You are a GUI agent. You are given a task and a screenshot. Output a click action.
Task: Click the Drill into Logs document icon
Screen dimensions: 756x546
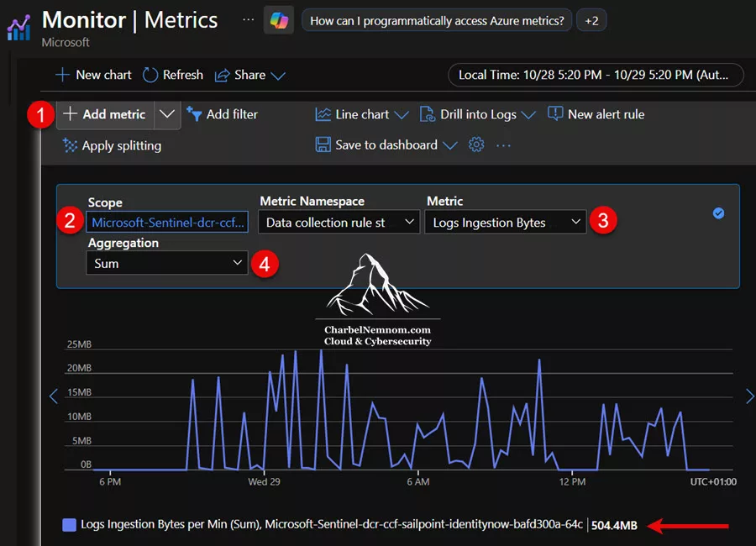[x=428, y=114]
